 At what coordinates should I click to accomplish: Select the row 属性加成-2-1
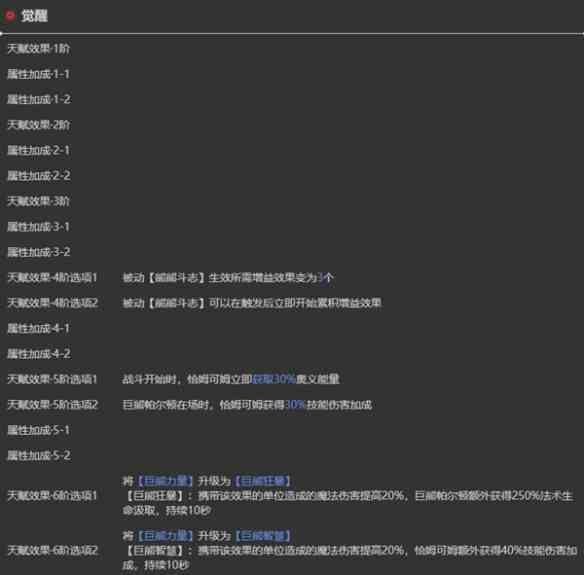coord(38,150)
